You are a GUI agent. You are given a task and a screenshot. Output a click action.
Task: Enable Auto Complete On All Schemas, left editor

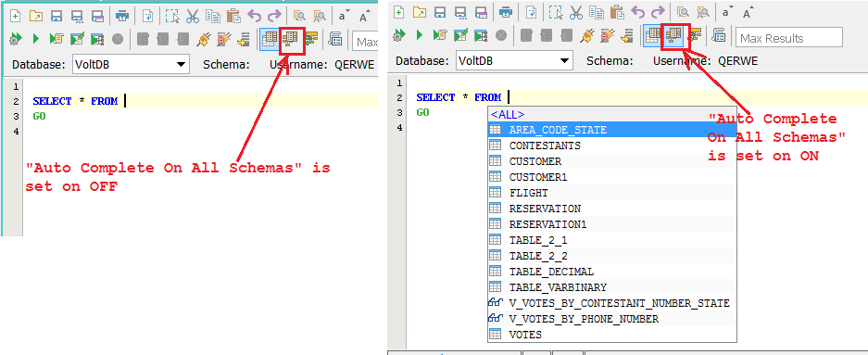(291, 39)
